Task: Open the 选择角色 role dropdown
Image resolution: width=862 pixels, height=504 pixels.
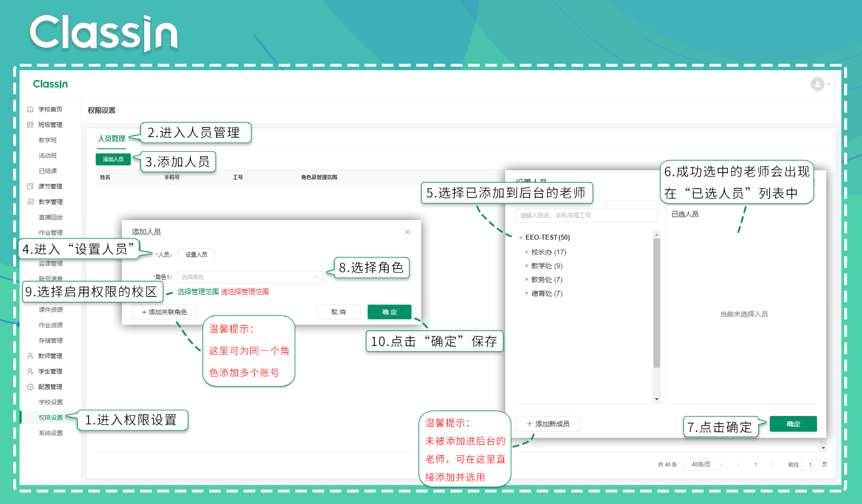Action: [x=250, y=277]
